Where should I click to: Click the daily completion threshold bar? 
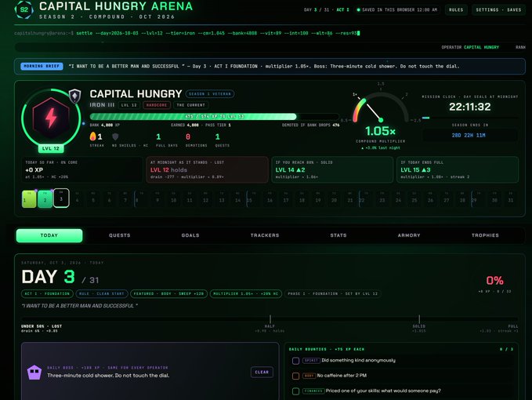click(270, 319)
